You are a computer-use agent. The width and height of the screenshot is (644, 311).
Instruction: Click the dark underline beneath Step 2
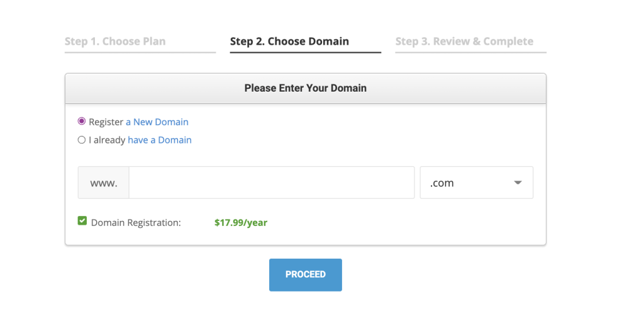[x=305, y=52]
